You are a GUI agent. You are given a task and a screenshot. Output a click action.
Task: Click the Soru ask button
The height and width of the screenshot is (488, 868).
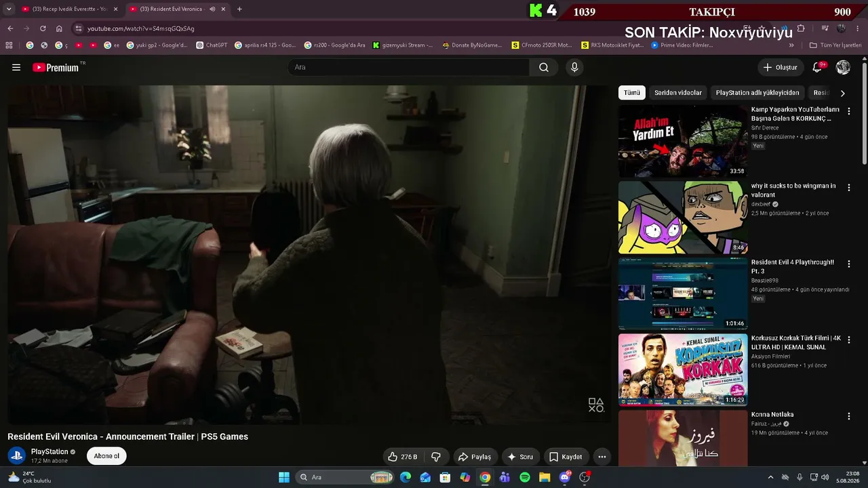coord(521,457)
